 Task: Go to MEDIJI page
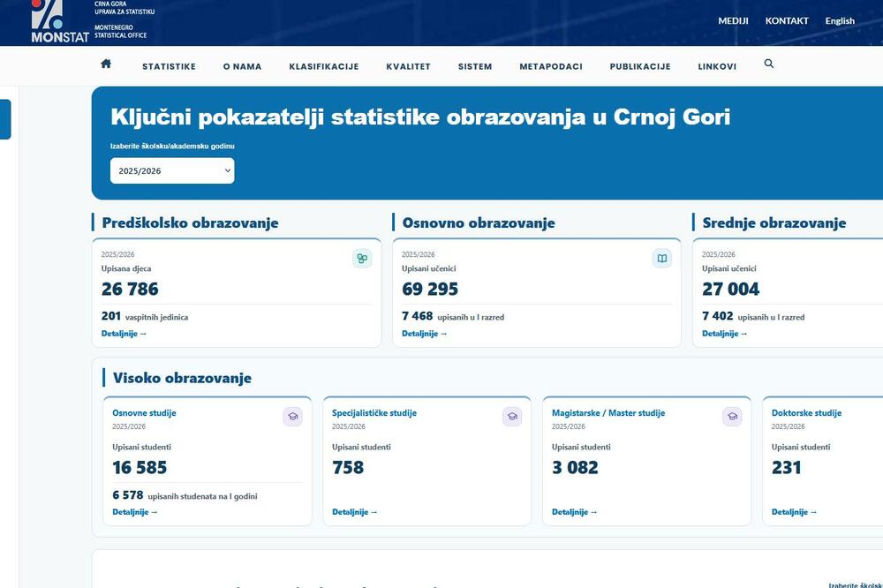click(x=733, y=21)
